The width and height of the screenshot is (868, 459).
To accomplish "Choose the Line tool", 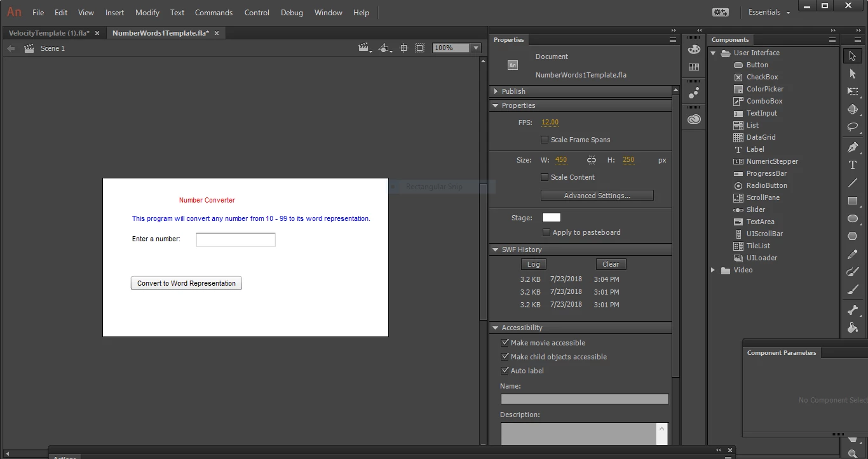I will point(853,183).
